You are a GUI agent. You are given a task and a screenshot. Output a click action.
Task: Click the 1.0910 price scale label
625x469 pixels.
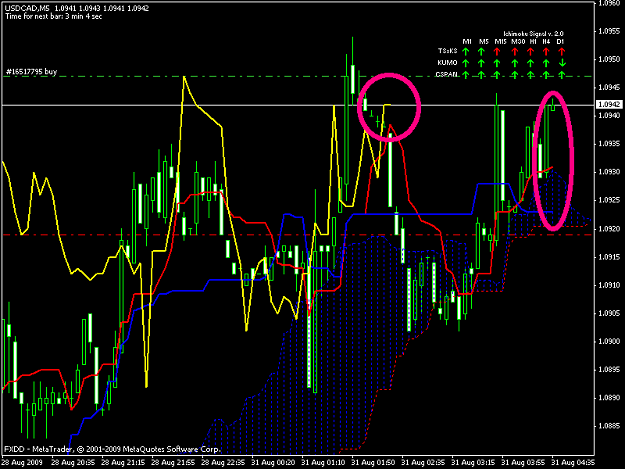[x=609, y=285]
